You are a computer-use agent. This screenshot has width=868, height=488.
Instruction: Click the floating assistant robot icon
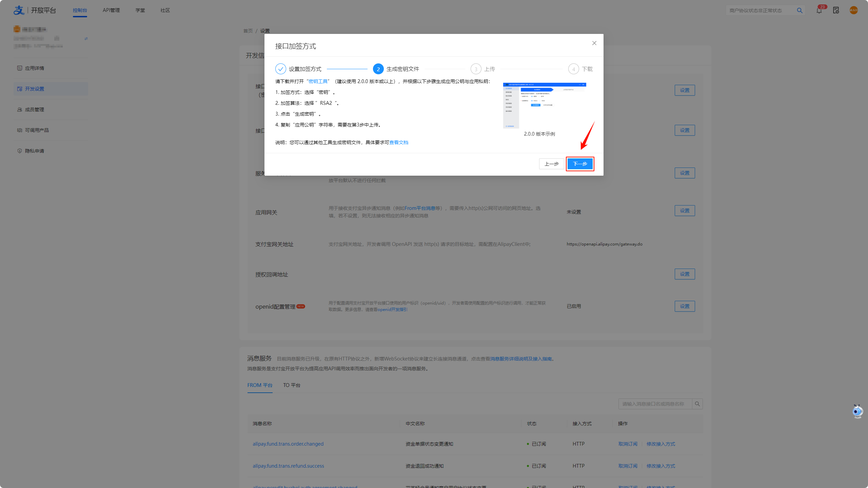click(x=857, y=411)
